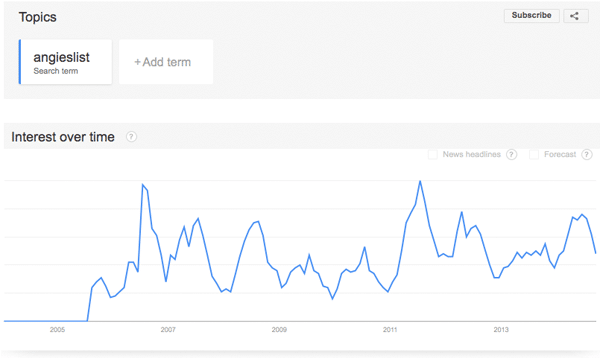600x361 pixels.
Task: Select the angieslist search term card
Action: [x=65, y=62]
